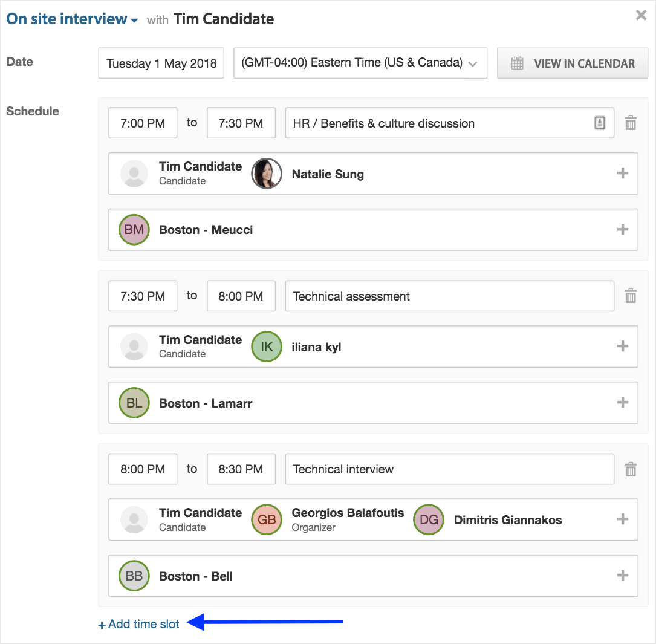Close the interview scheduling dialog
This screenshot has width=656, height=644.
[x=641, y=15]
